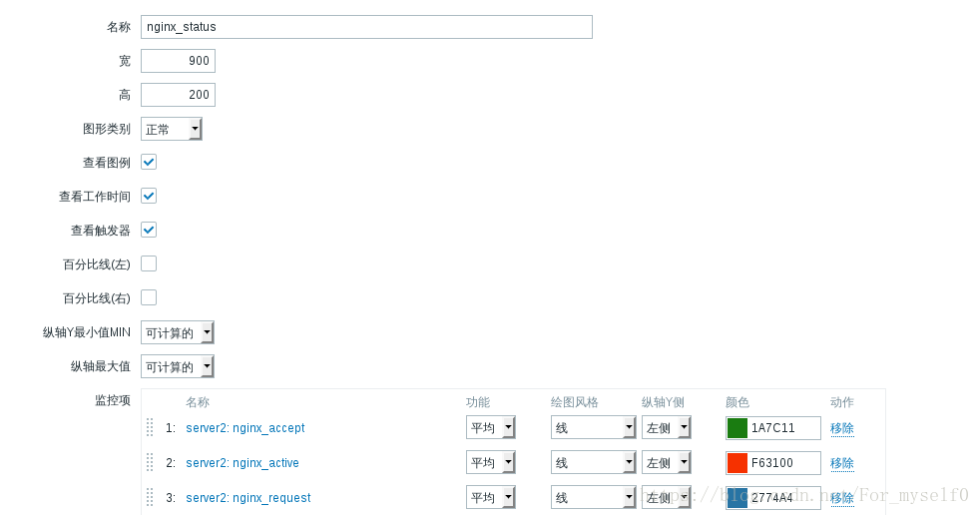
Task: Click the 名称 field containing nginx_status
Action: click(366, 27)
